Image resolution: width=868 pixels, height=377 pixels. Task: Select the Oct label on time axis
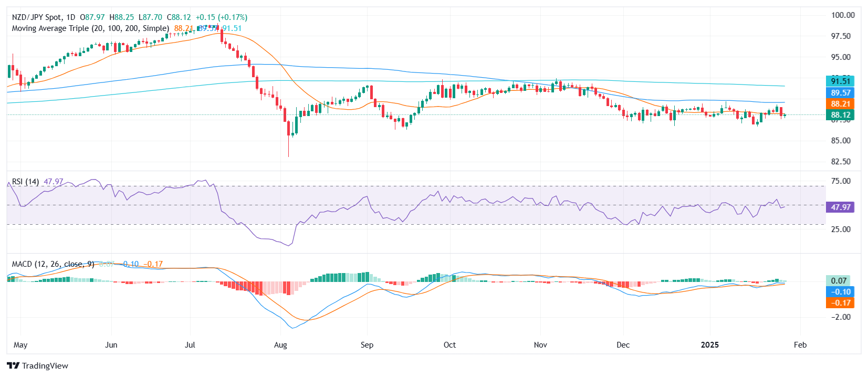[x=450, y=345]
